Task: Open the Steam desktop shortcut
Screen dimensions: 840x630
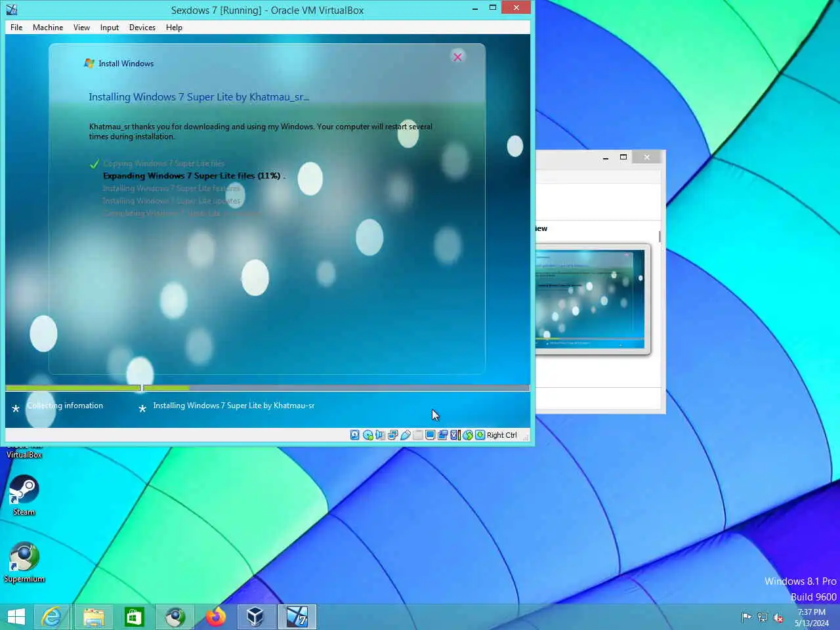Action: point(24,495)
